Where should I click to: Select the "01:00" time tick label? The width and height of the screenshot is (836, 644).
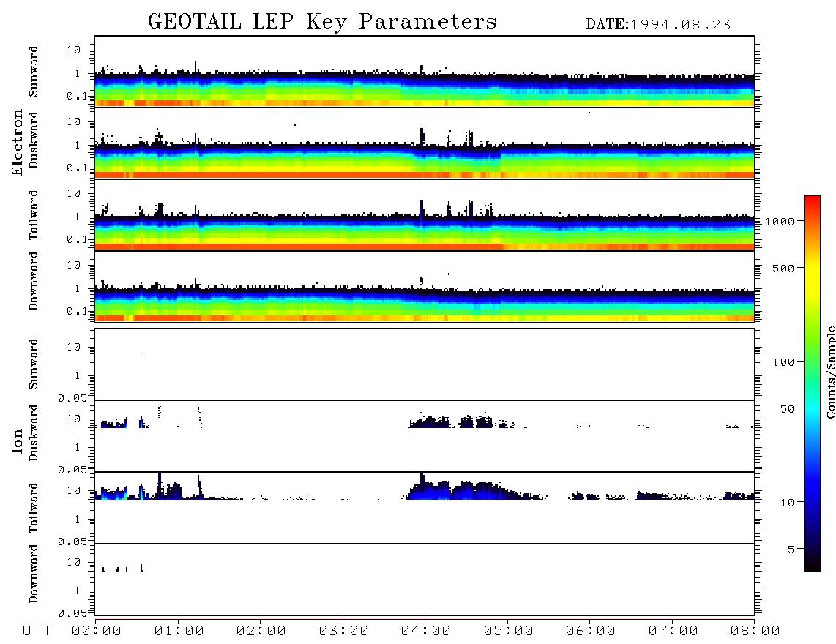coord(179,631)
